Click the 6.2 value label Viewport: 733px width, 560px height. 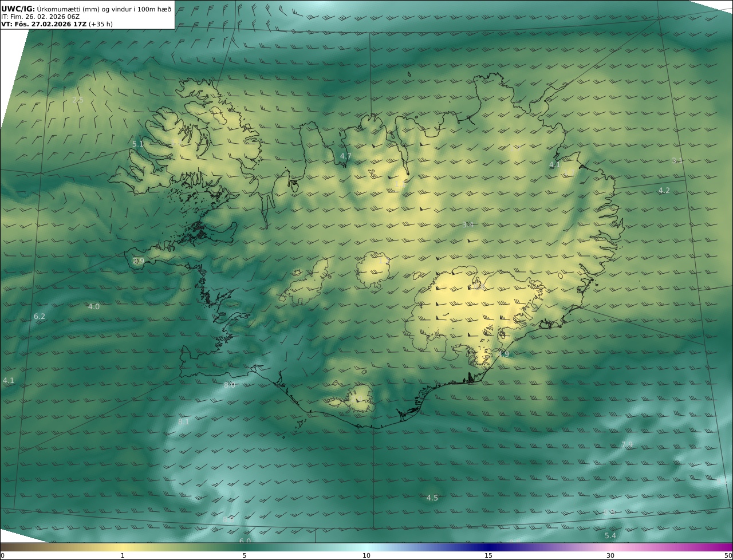click(x=40, y=317)
